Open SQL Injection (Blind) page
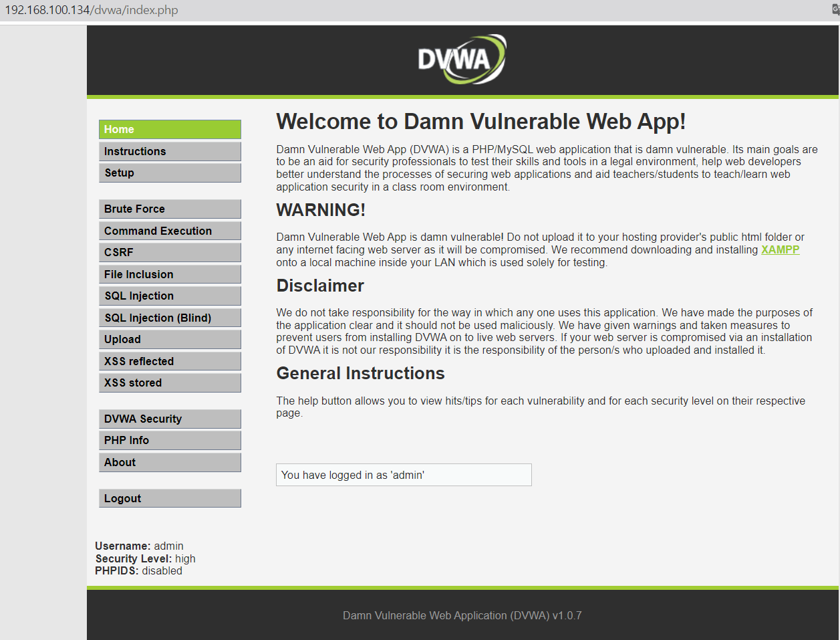The width and height of the screenshot is (840, 640). click(170, 318)
